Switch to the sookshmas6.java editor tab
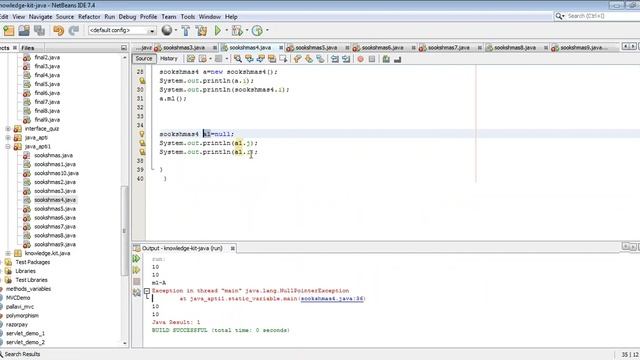Image resolution: width=640 pixels, height=360 pixels. click(x=382, y=48)
